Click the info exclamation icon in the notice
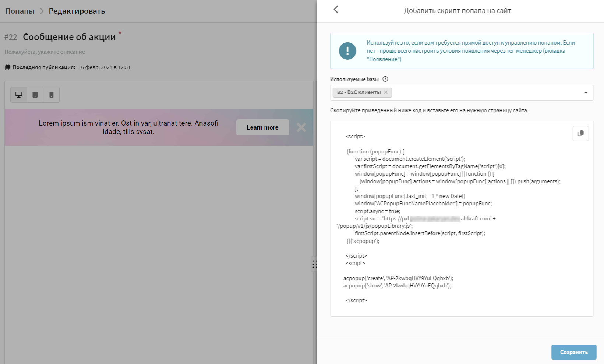Image resolution: width=604 pixels, height=364 pixels. (x=347, y=51)
